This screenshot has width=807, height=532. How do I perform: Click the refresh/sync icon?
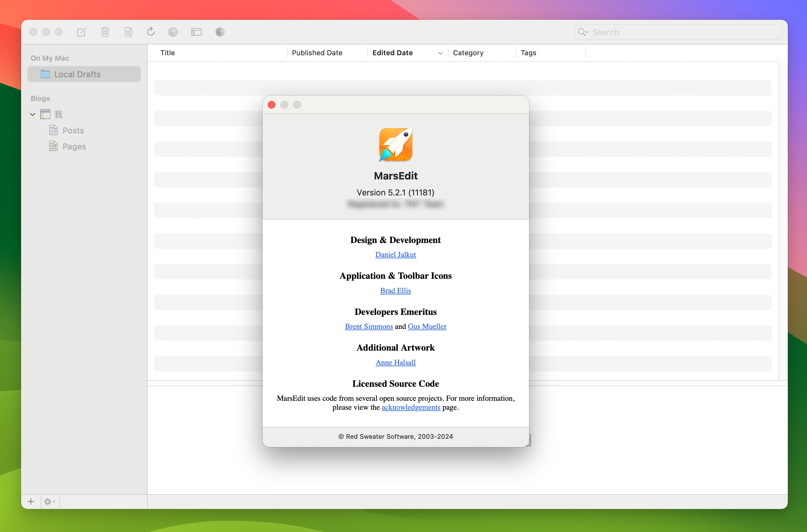(151, 32)
